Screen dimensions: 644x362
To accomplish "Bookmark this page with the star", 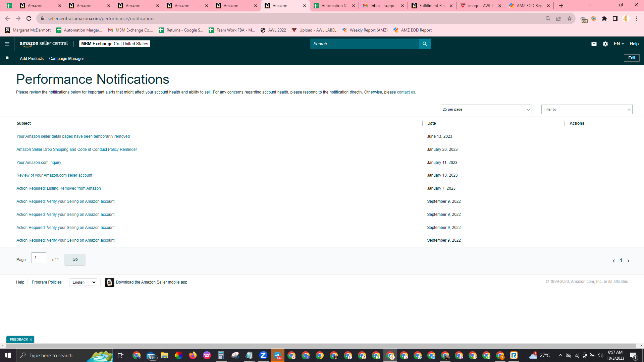I will pos(570,18).
